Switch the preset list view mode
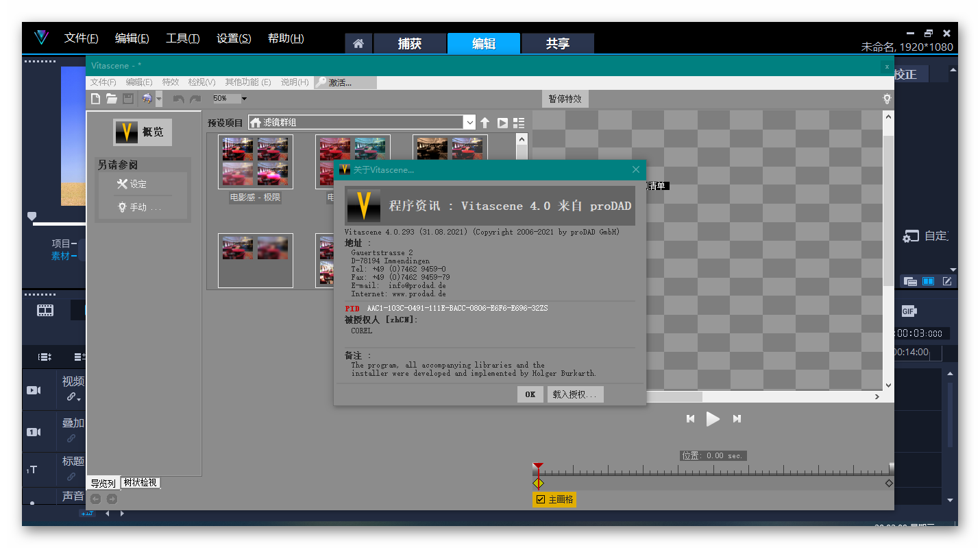980x548 pixels. 519,123
